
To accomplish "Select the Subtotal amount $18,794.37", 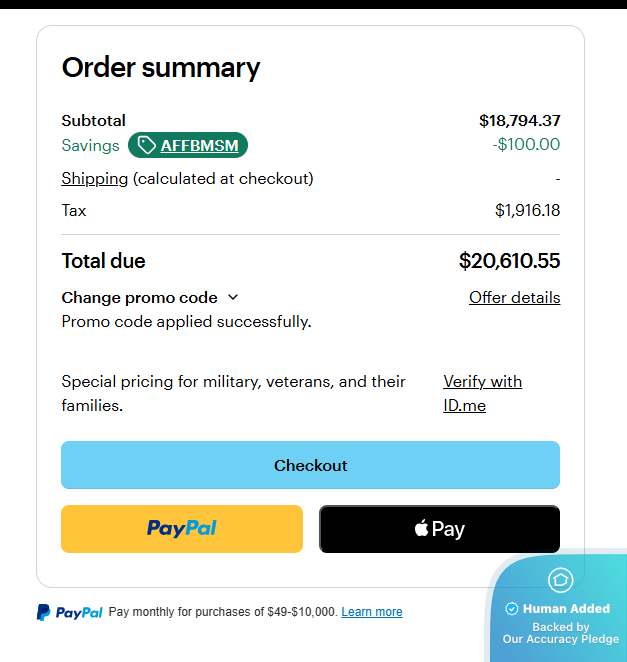I will pyautogui.click(x=519, y=120).
